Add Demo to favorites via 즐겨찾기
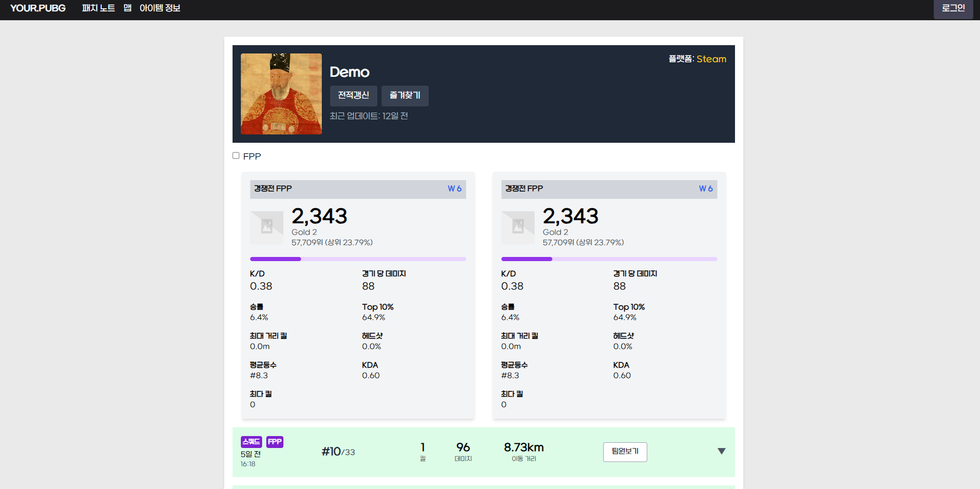The height and width of the screenshot is (489, 980). pyautogui.click(x=405, y=96)
